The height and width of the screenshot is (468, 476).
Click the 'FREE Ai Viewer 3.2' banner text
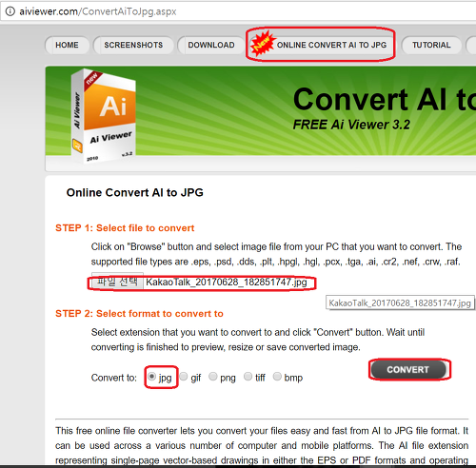pos(351,125)
